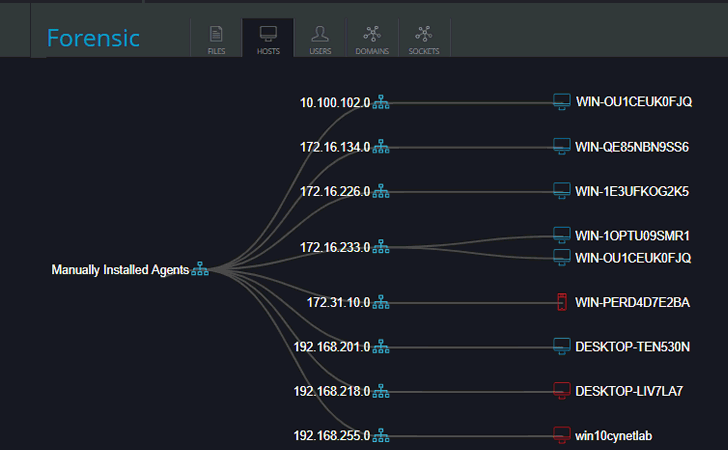
Task: Open the WIN-QE85NBN9SS6 host label
Action: click(632, 147)
